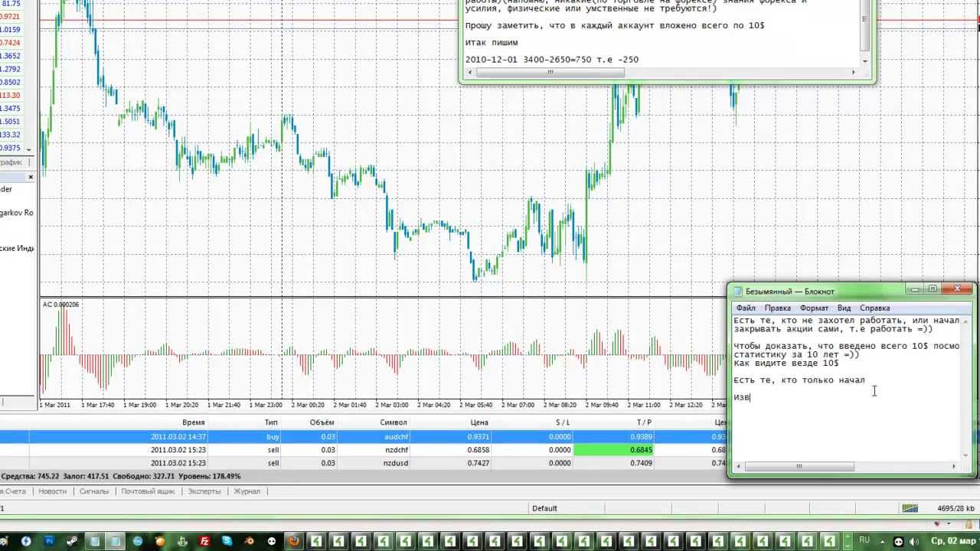Click the connection bars status icon

pos(910,508)
